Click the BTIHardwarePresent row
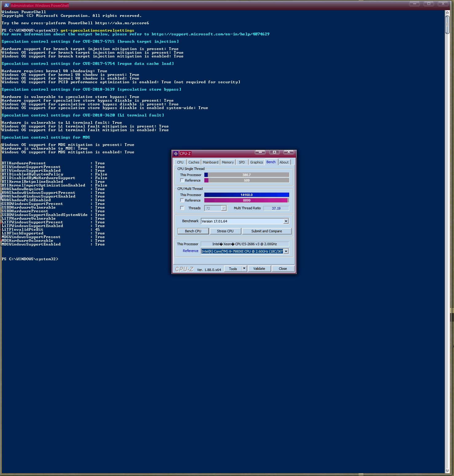Viewport: 454px width, 476px height. (53, 163)
